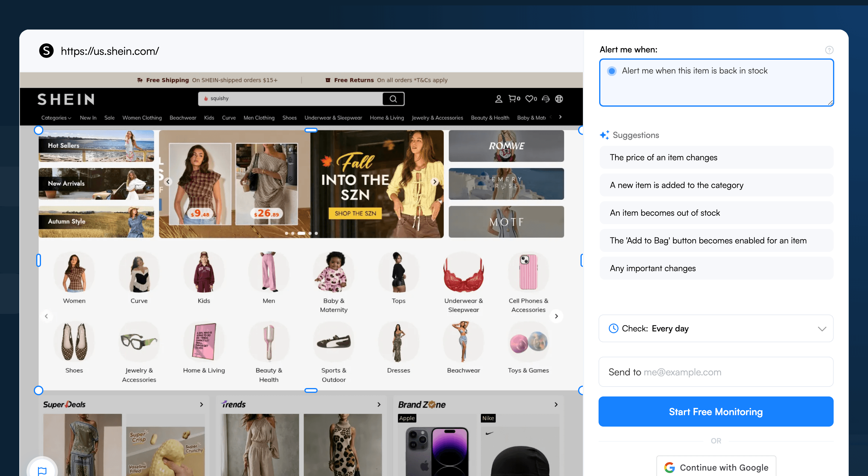The image size is (868, 476).
Task: Open the ROMWE brand tile
Action: click(506, 146)
